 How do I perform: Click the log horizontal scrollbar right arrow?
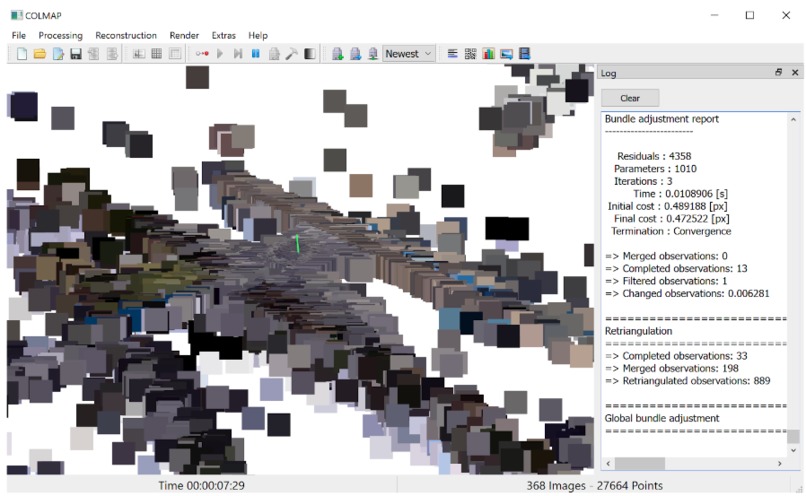tap(779, 464)
